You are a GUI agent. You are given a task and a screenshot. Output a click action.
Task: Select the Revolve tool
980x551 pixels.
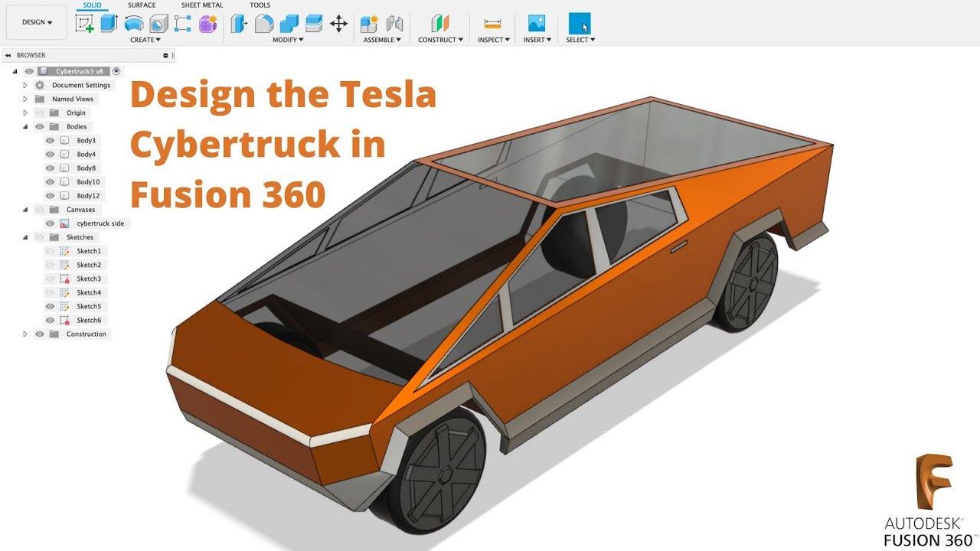135,24
